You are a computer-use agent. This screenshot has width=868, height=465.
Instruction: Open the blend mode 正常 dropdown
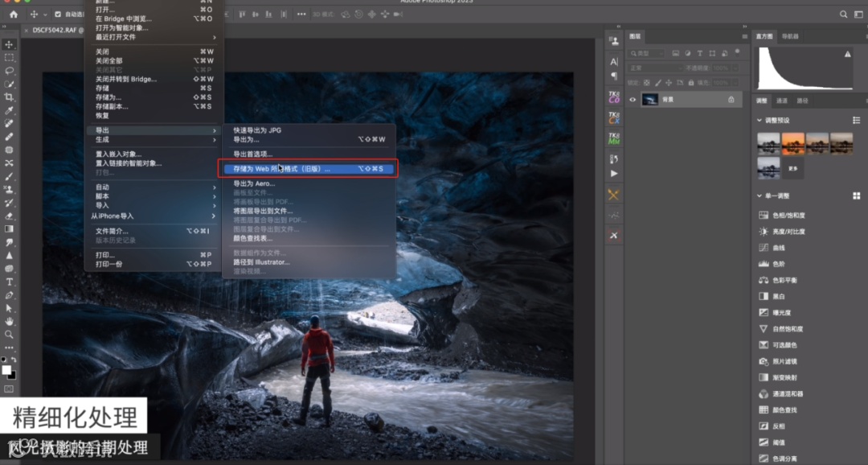click(656, 68)
